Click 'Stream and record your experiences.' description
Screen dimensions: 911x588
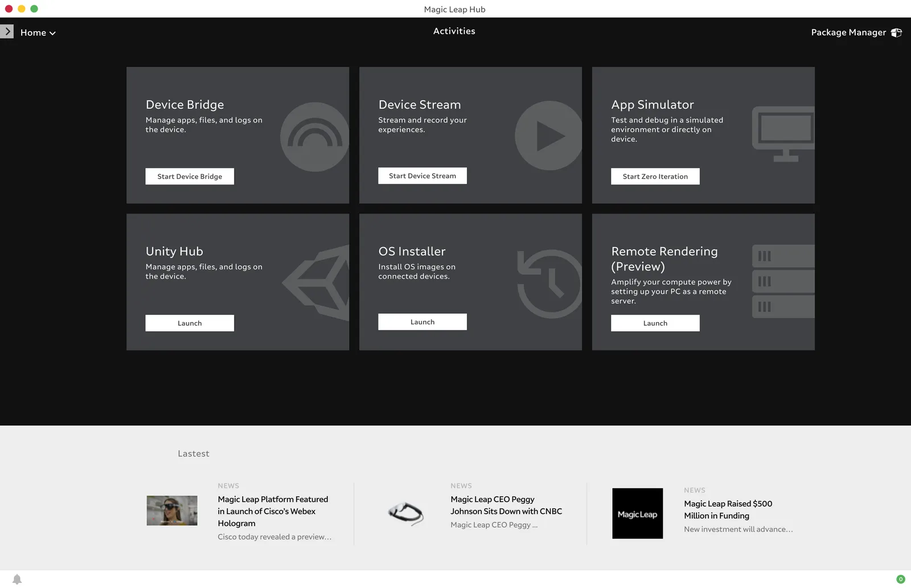click(422, 125)
